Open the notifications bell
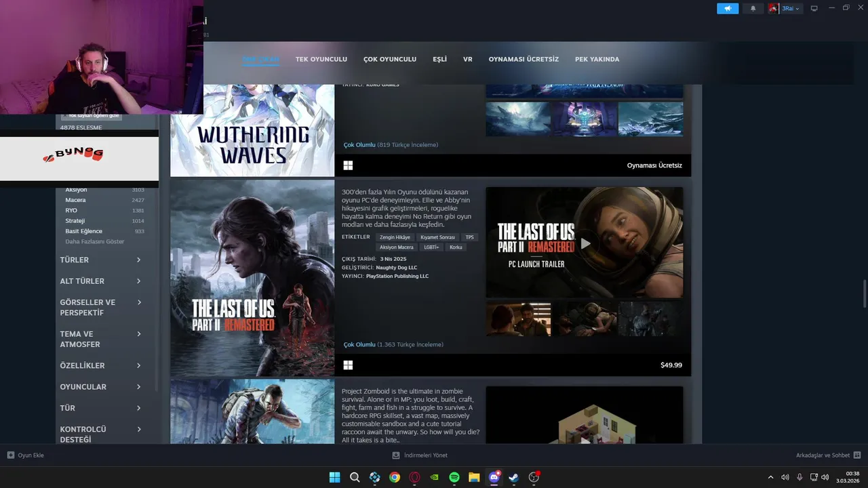868x488 pixels. click(753, 8)
